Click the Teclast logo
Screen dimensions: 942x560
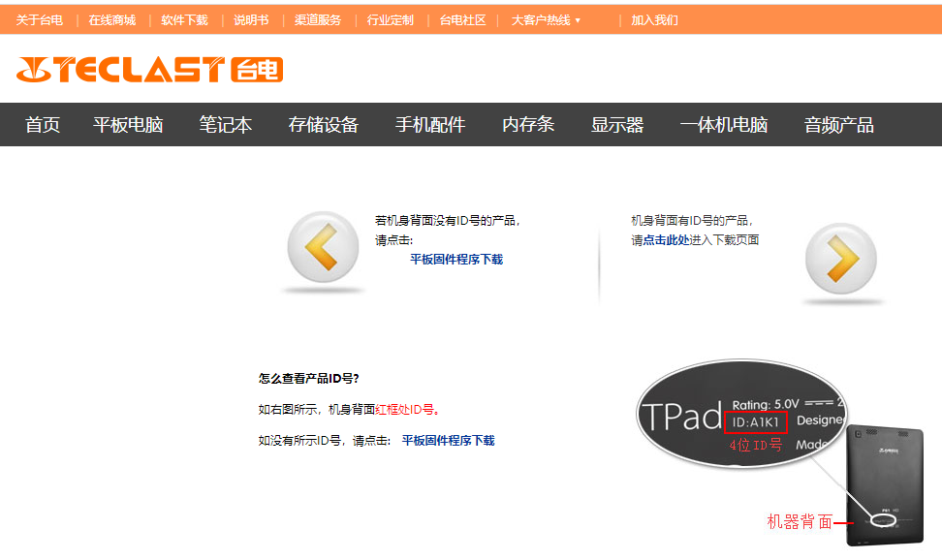[x=149, y=70]
